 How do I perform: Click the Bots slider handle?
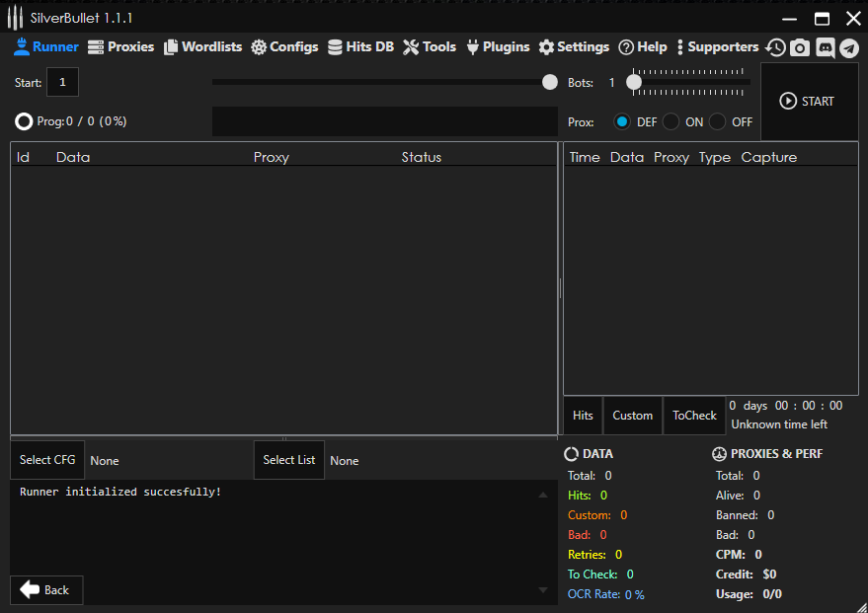point(634,82)
